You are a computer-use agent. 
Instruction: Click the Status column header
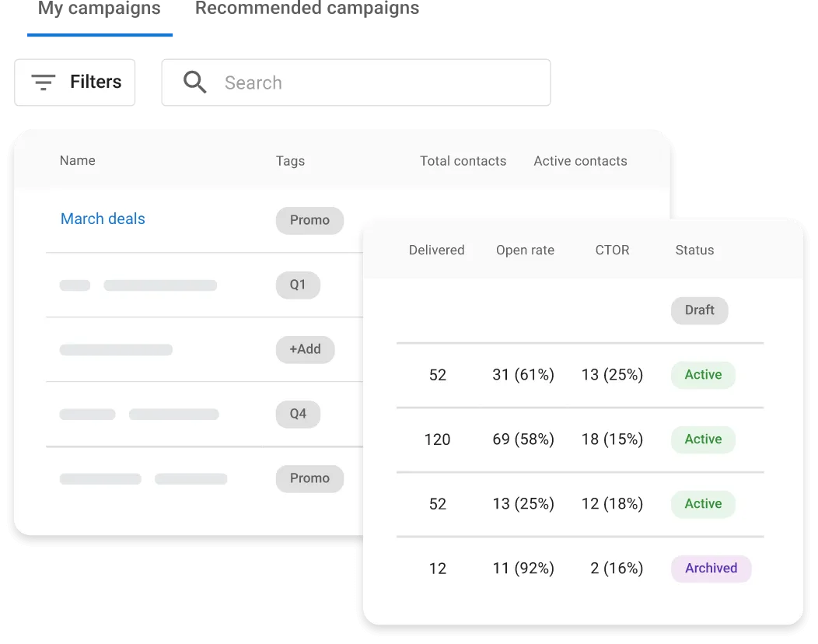pos(694,250)
